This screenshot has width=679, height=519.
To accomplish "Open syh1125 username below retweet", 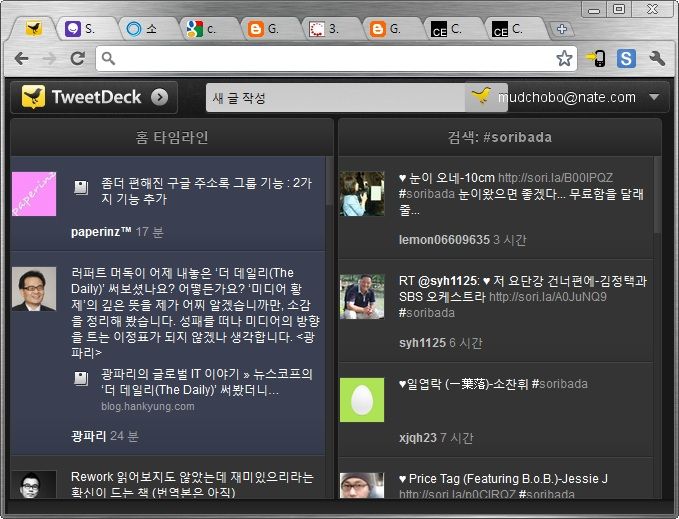I will [x=422, y=343].
